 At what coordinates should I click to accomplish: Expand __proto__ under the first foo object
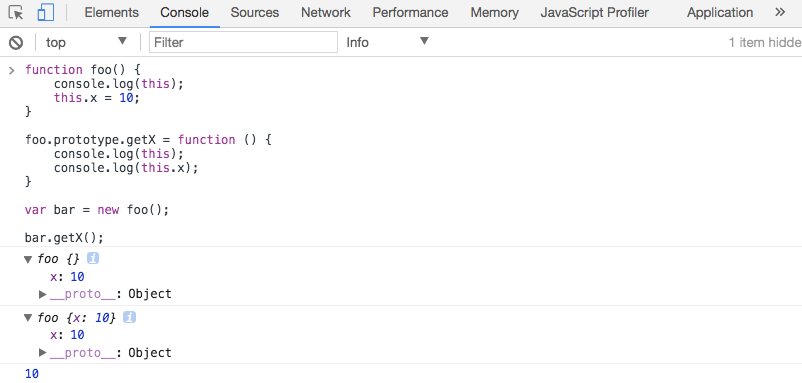tap(43, 294)
